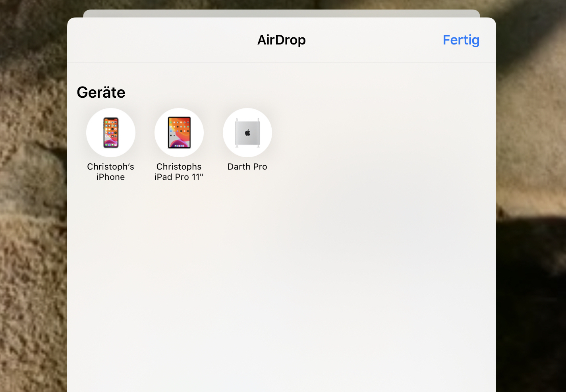Tap Fertig to close AirDrop

(461, 40)
